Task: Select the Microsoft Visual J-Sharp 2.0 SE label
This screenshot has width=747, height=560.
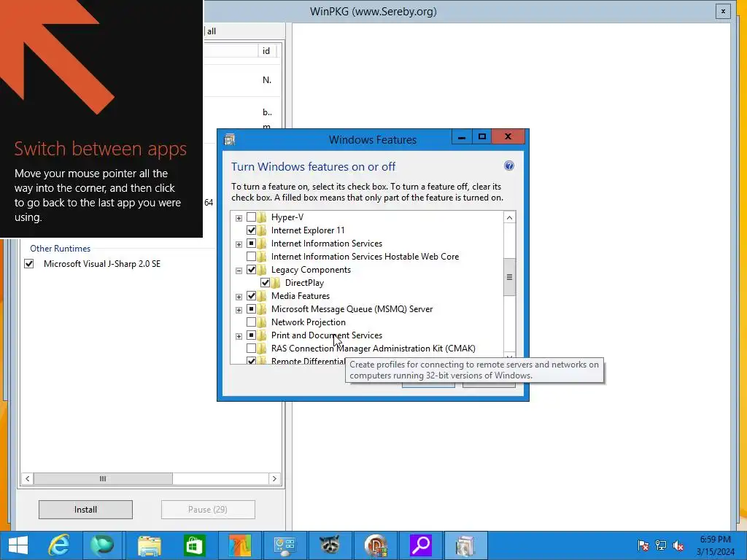Action: coord(102,264)
